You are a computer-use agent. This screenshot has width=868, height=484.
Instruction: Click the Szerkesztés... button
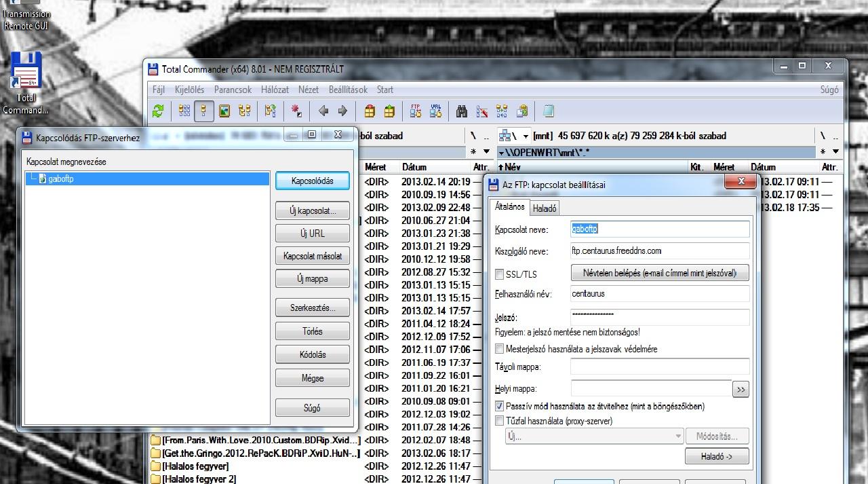[313, 308]
